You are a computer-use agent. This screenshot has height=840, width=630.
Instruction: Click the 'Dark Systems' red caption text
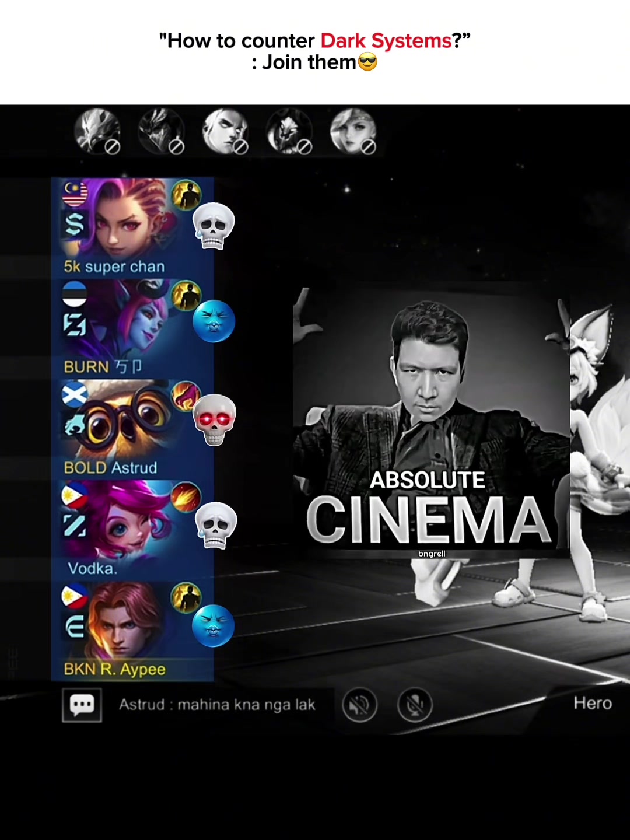(x=386, y=41)
